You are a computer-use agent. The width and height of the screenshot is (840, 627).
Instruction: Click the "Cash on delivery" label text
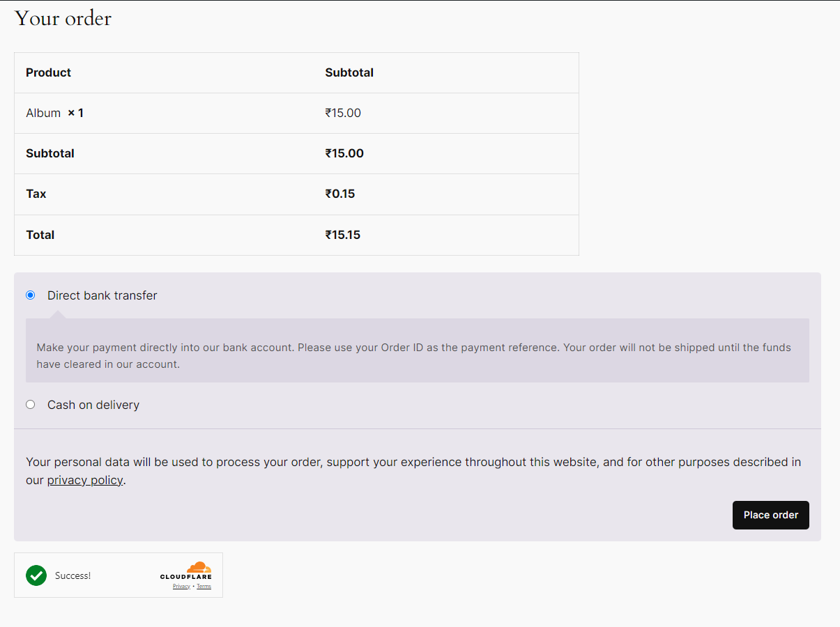click(93, 405)
